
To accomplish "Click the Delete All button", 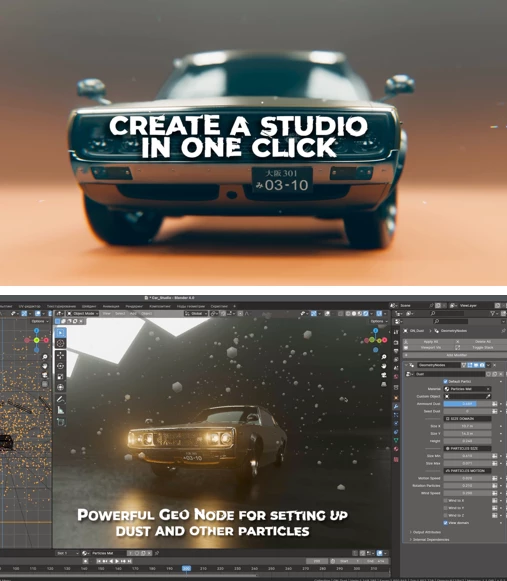I will 480,342.
